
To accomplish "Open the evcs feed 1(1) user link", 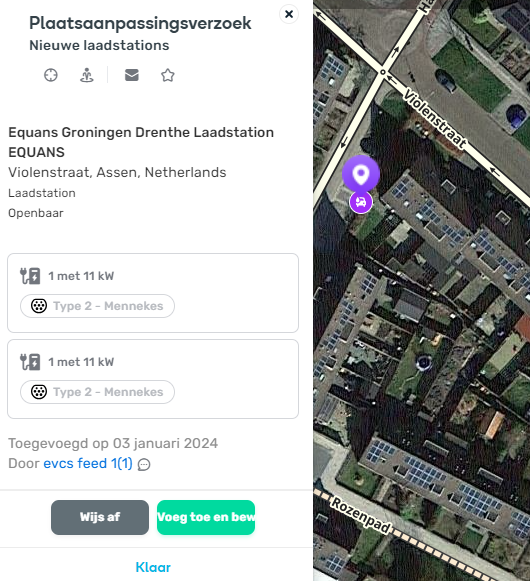I will 88,464.
